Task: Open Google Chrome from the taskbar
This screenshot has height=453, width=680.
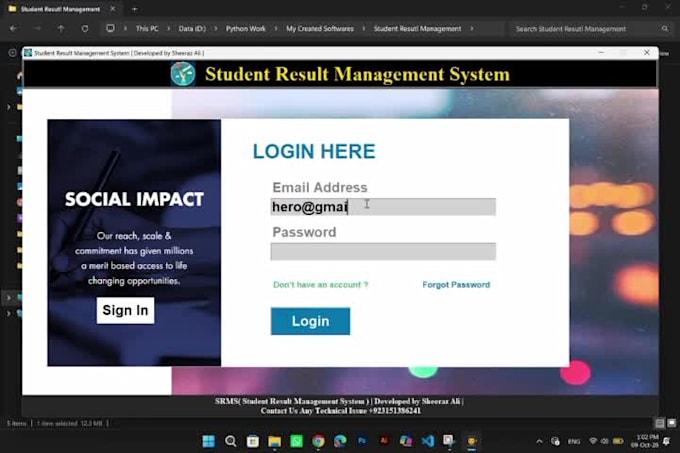Action: 318,441
